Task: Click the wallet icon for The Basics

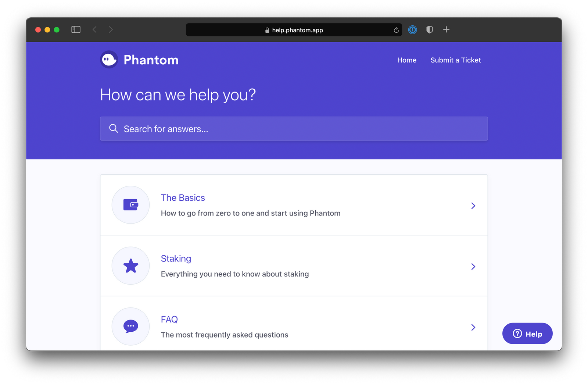Action: pyautogui.click(x=130, y=205)
